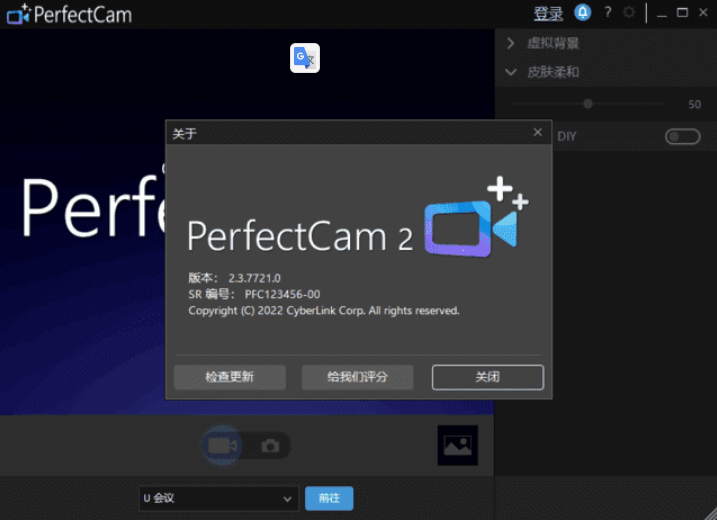Click the PerfectCam logo icon in title bar

18,14
